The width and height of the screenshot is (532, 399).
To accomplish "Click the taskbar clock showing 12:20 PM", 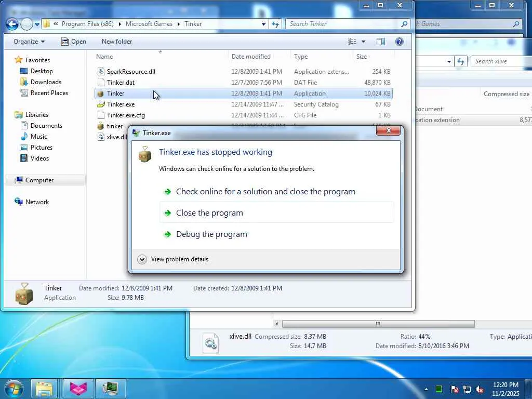I will (506, 389).
